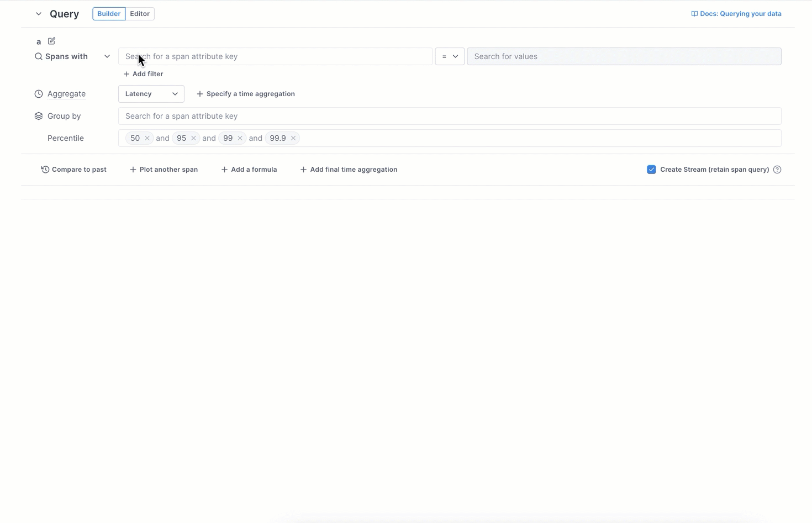This screenshot has height=523, width=812.
Task: Click the layers icon next to Group by
Action: (38, 115)
